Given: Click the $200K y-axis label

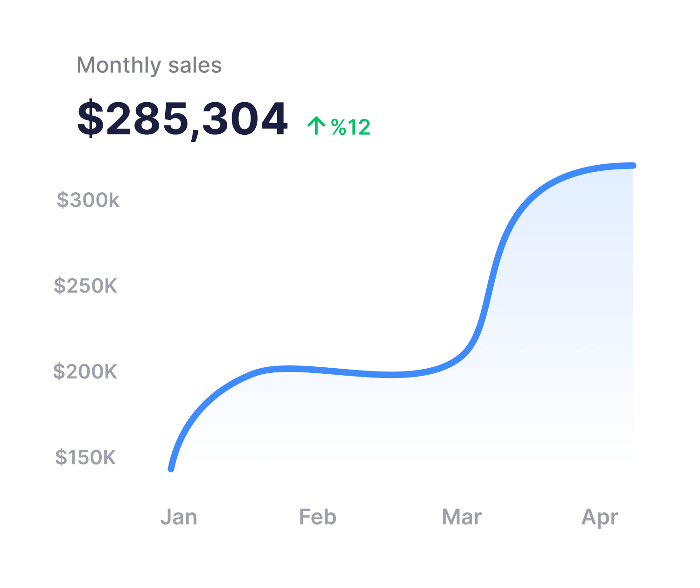Looking at the screenshot, I should click(85, 371).
